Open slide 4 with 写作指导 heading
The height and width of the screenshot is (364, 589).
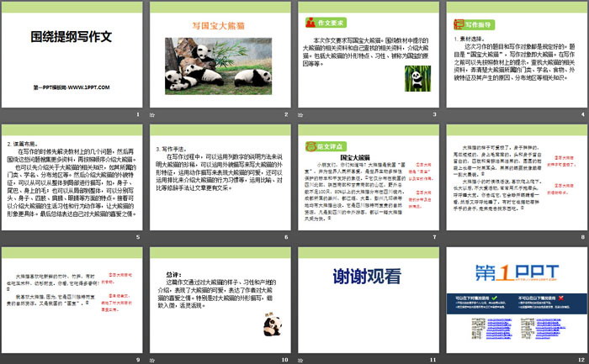coord(517,55)
